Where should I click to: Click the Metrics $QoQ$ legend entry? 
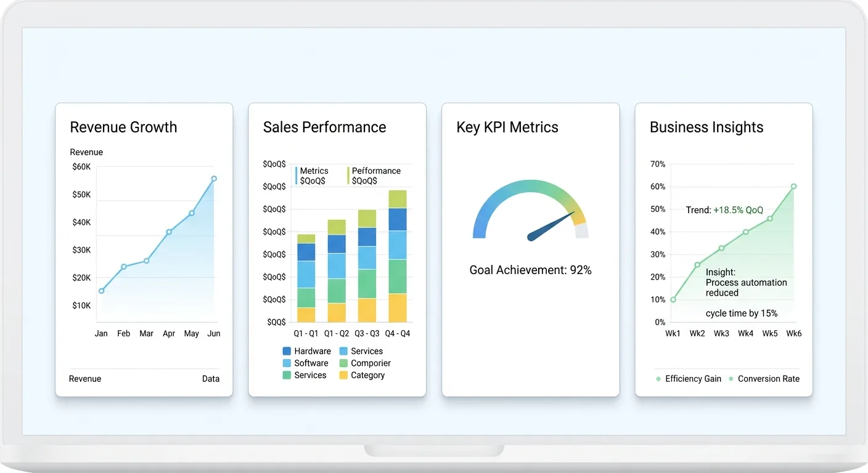(313, 176)
